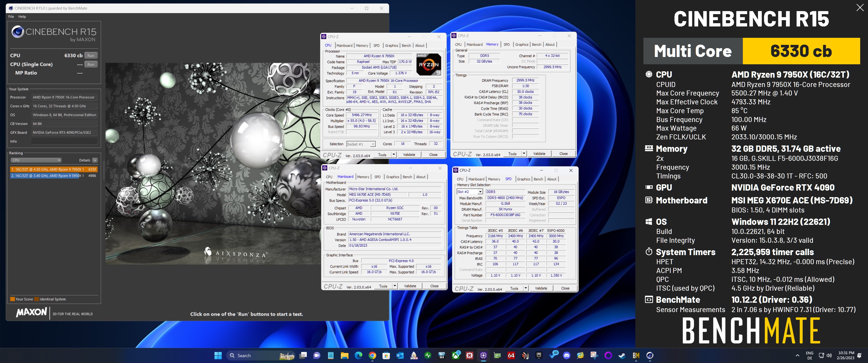The width and height of the screenshot is (868, 363).
Task: Open Tools dropdown arrow in CPU-Z SPD window
Action: pos(525,288)
